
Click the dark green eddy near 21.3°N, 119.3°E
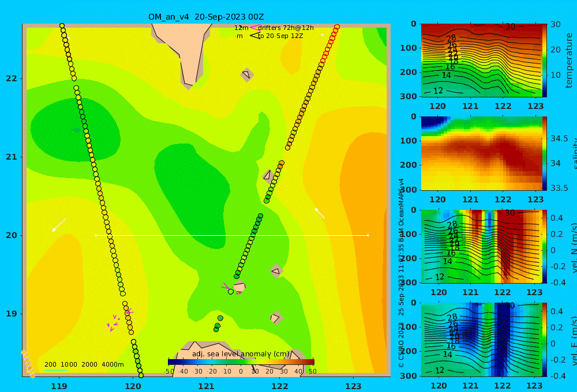pos(76,130)
